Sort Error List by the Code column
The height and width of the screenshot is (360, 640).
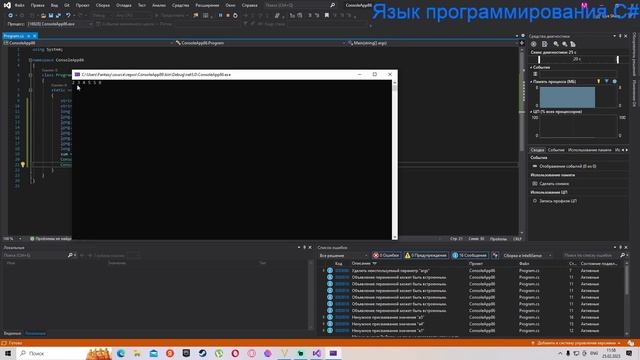pyautogui.click(x=338, y=263)
